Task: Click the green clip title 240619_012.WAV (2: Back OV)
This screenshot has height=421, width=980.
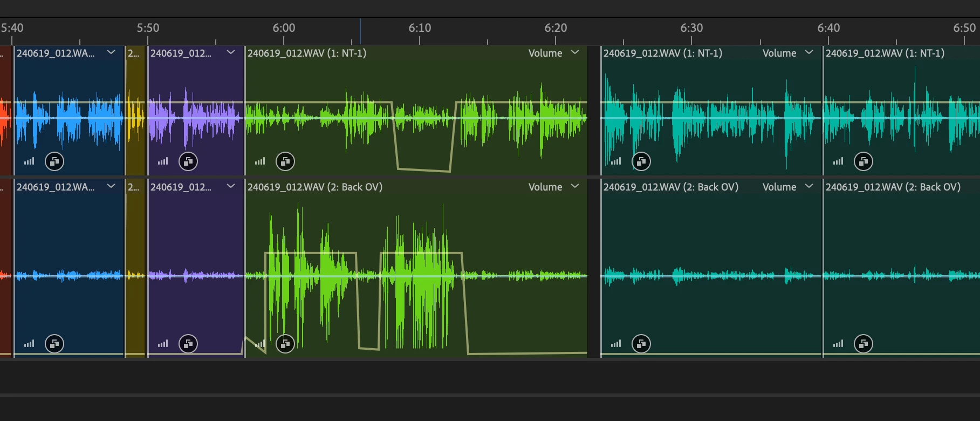Action: tap(315, 187)
